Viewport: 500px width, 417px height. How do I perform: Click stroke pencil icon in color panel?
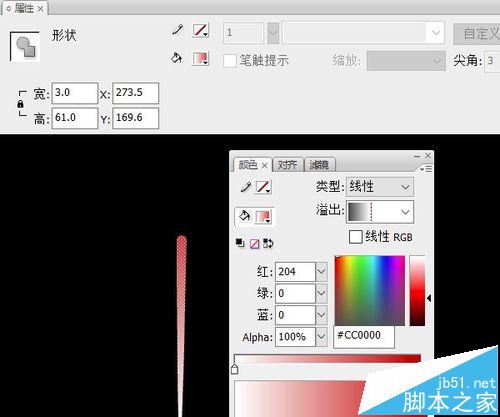(x=246, y=187)
